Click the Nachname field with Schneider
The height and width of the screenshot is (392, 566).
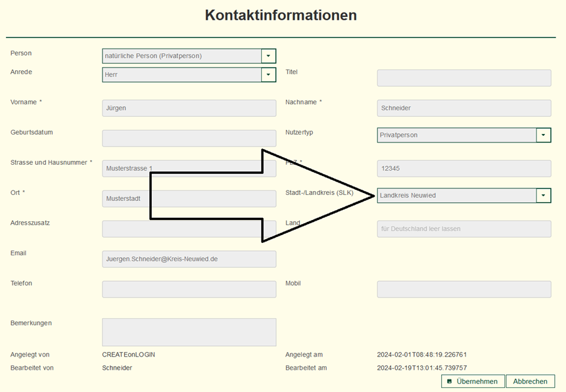tap(463, 108)
